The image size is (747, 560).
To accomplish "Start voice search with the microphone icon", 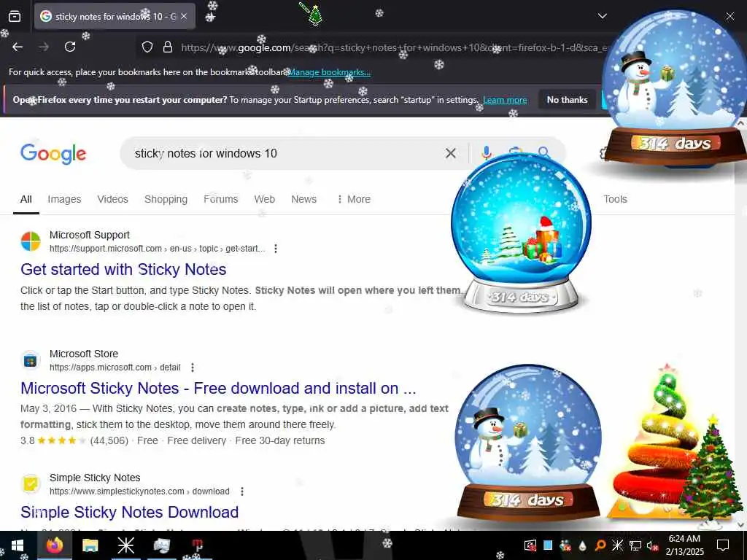I will point(487,153).
